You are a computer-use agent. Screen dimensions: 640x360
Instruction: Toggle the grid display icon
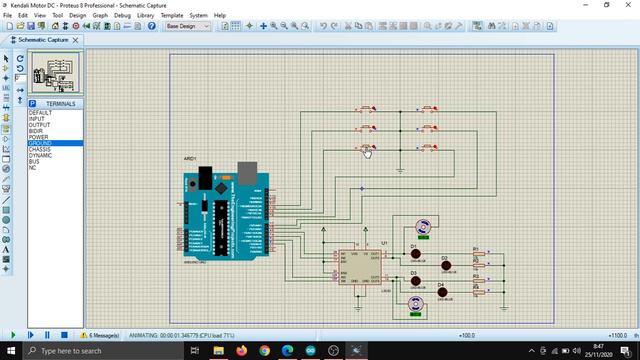tap(236, 26)
